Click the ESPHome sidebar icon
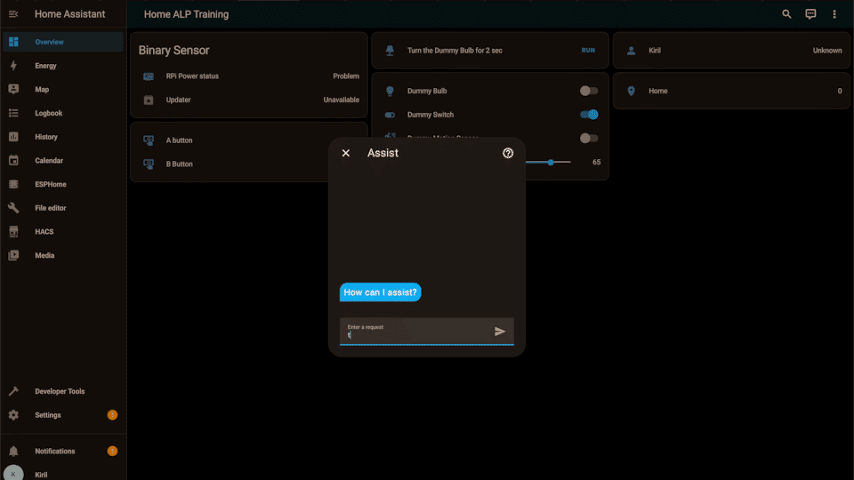The height and width of the screenshot is (480, 854). [x=14, y=184]
